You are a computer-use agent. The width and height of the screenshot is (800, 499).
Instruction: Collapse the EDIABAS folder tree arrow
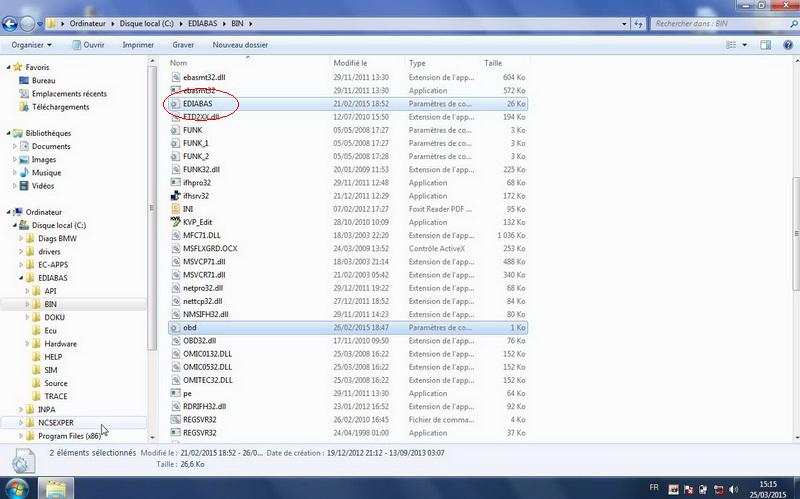pyautogui.click(x=21, y=278)
